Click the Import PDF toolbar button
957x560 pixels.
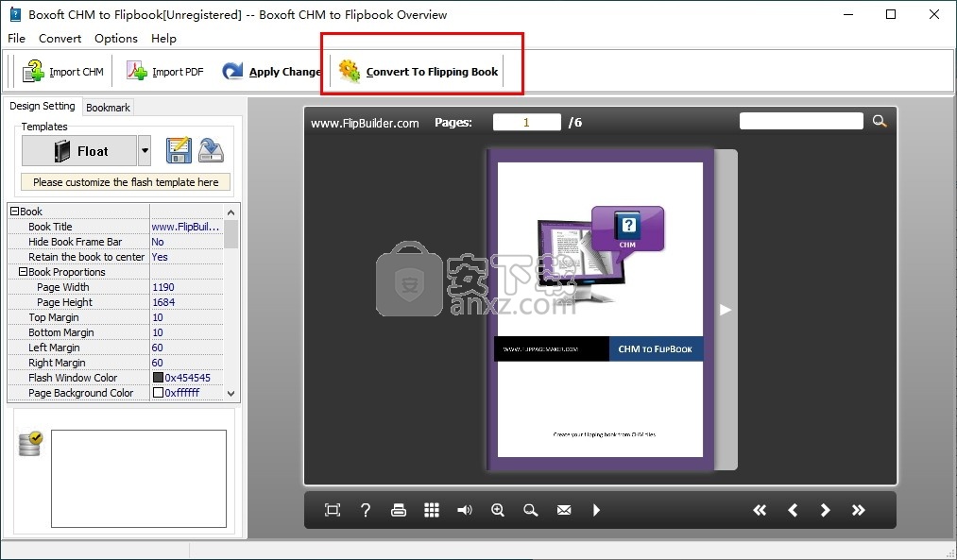coord(164,72)
